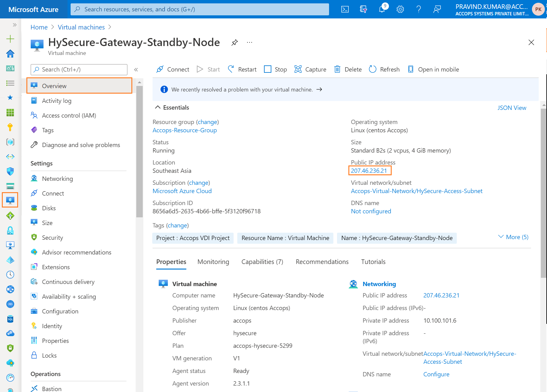The width and height of the screenshot is (547, 392).
Task: Open the resolved problem notification arrow
Action: (x=319, y=89)
